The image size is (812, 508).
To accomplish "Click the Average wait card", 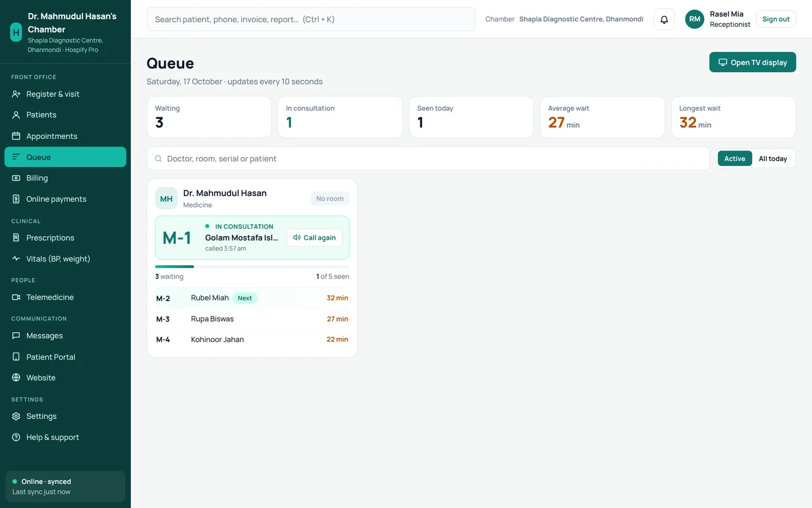I will pos(602,117).
